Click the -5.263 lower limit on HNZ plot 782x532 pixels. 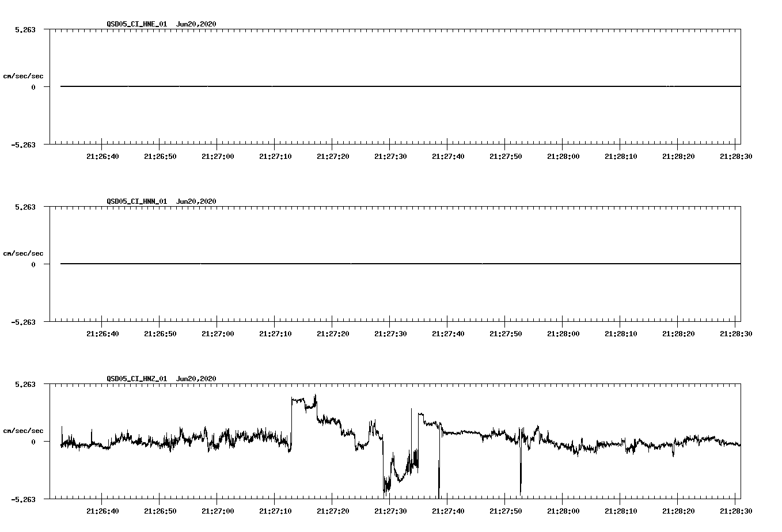24,499
